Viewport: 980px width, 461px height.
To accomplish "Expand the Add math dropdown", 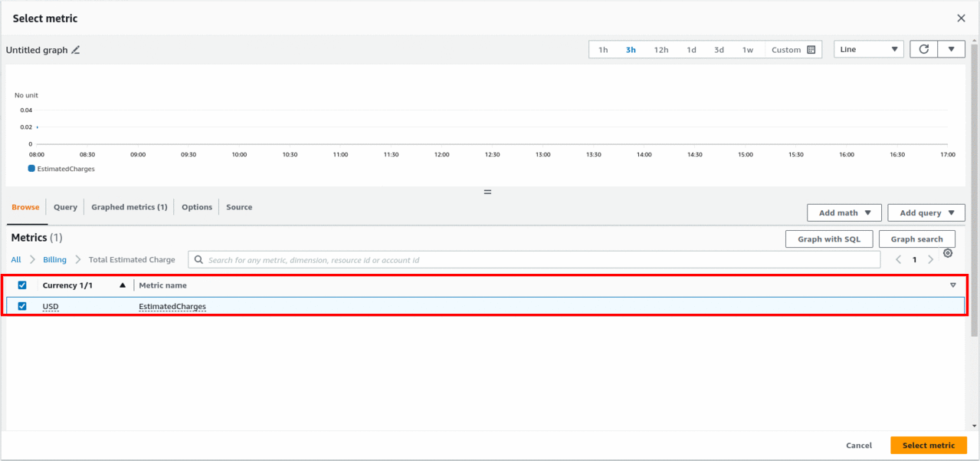I will (x=844, y=212).
